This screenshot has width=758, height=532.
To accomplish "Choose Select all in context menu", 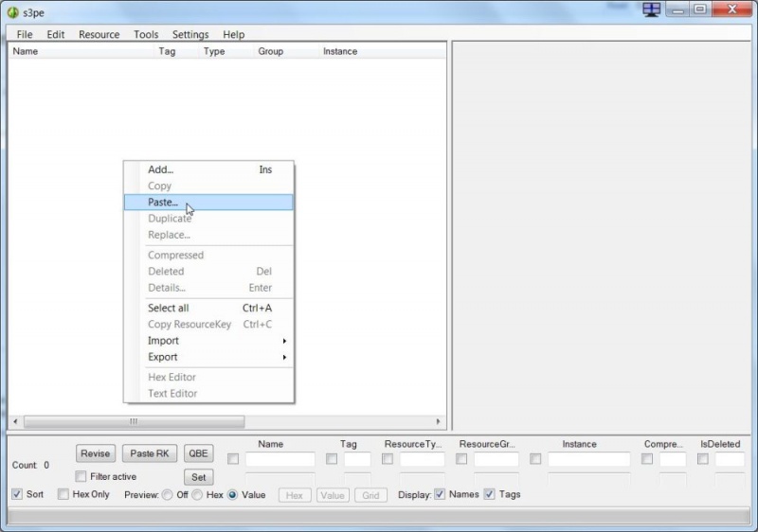I will [208, 308].
